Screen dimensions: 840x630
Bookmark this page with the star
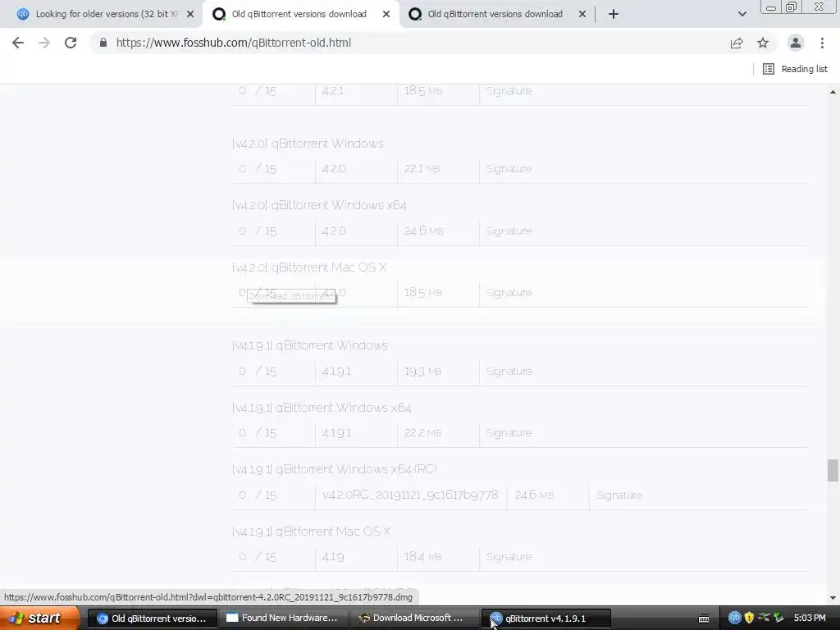[763, 43]
